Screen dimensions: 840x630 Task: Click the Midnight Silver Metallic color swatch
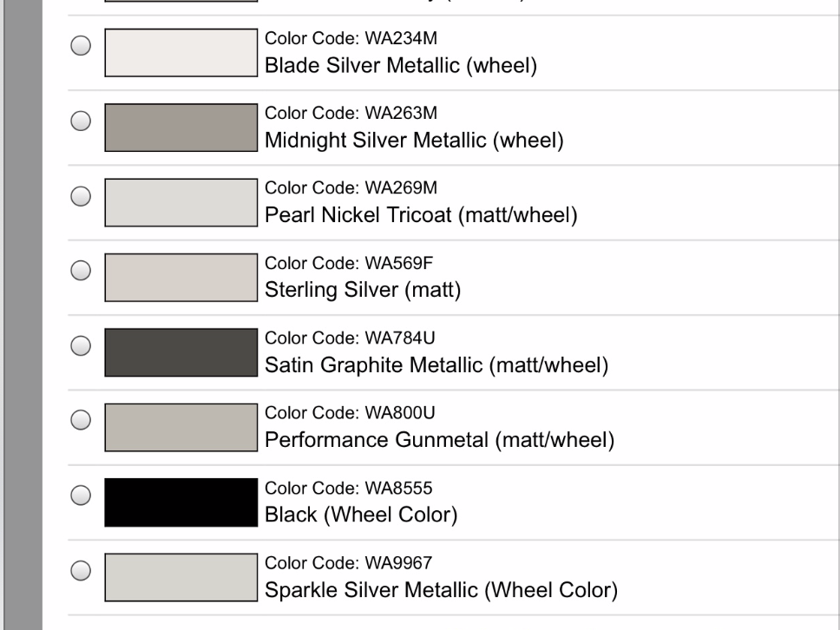click(180, 128)
